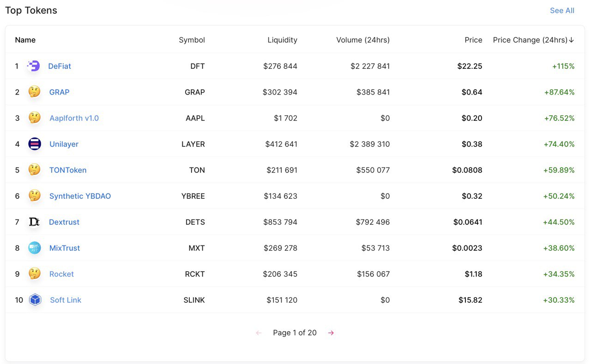Open the See All tokens link

coord(562,11)
